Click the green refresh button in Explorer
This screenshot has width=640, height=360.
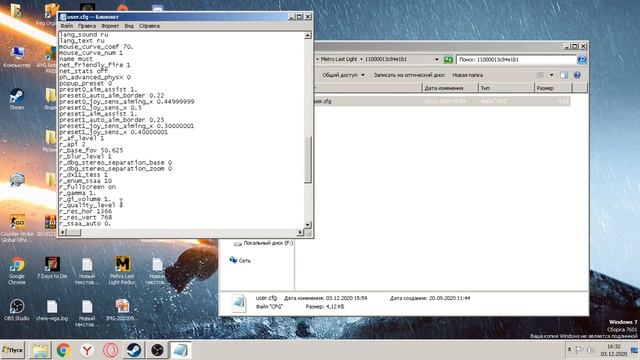pyautogui.click(x=448, y=60)
